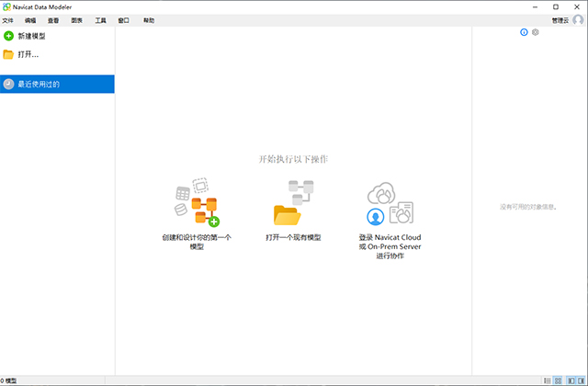Open the 窗口 menu
Viewport: 588px width, 386px height.
[124, 20]
